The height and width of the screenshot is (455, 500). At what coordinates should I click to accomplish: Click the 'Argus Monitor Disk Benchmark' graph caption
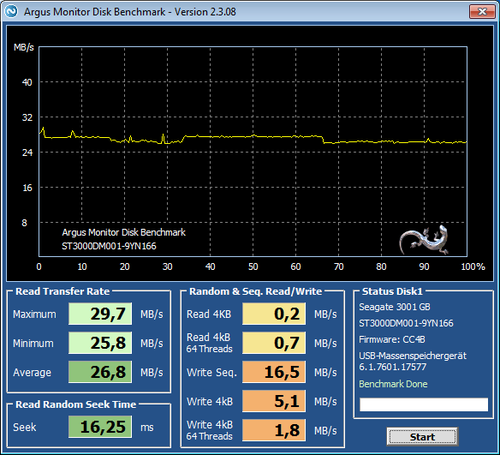coord(124,232)
